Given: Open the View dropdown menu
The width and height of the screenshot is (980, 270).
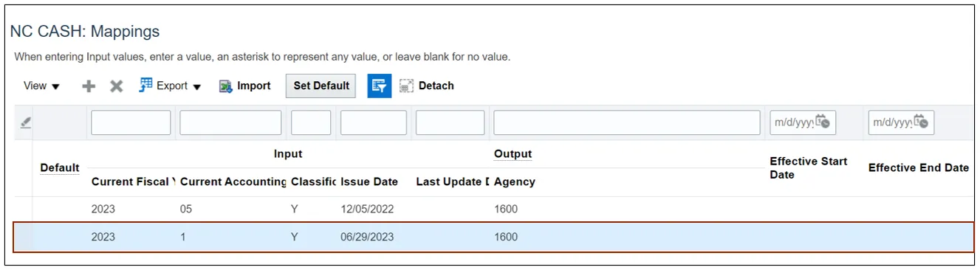Looking at the screenshot, I should coord(41,86).
